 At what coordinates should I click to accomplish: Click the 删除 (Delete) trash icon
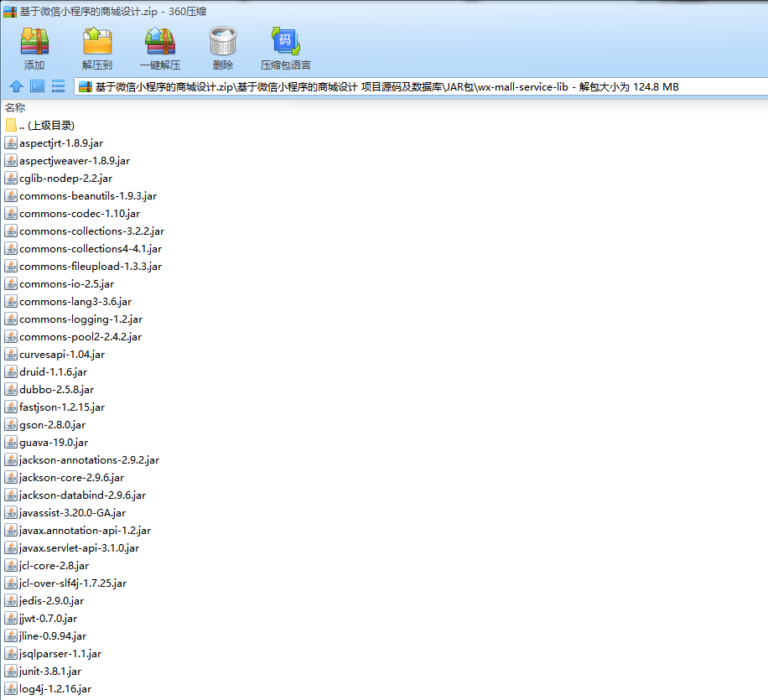tap(223, 41)
